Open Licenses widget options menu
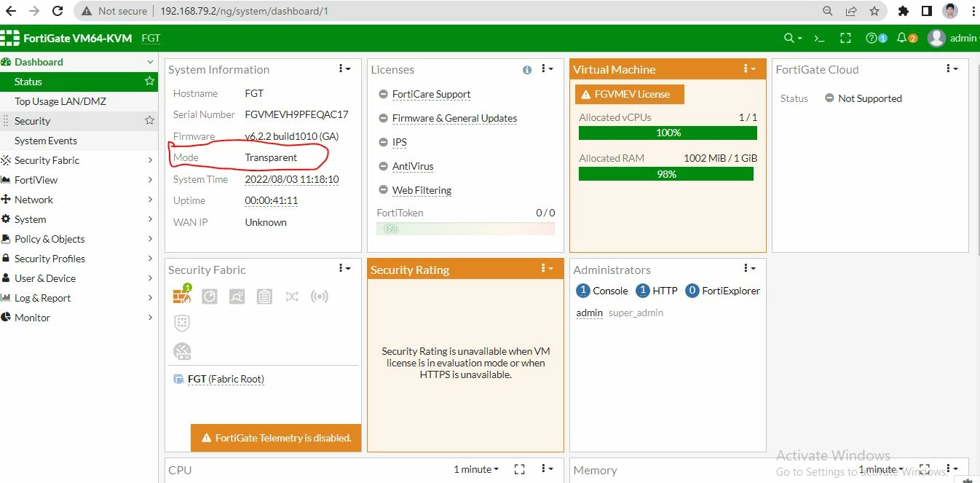Screen dimensions: 980x483 pos(547,68)
